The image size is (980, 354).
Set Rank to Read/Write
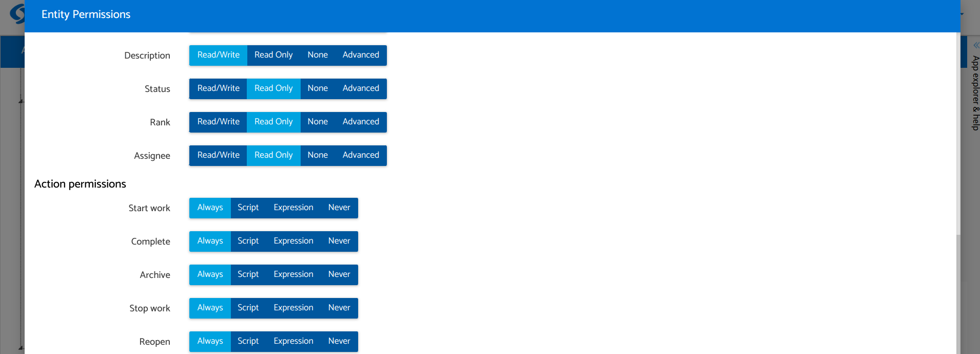[x=218, y=122]
